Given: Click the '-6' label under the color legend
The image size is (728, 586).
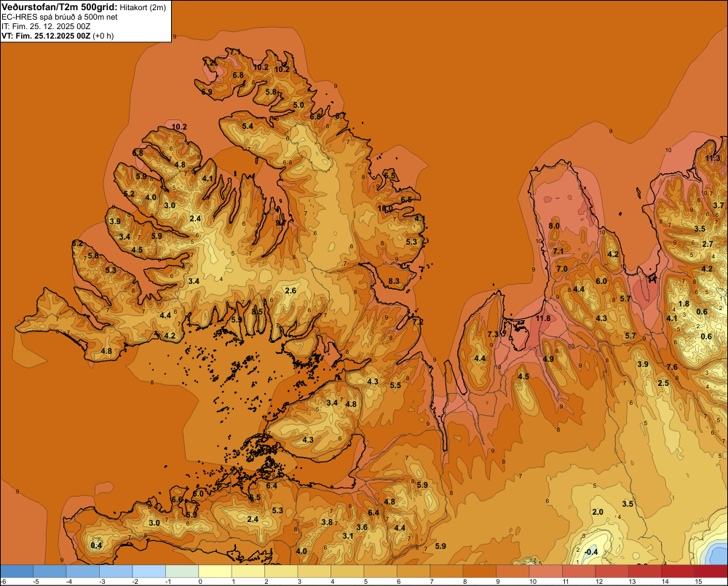Looking at the screenshot, I should click(3, 582).
